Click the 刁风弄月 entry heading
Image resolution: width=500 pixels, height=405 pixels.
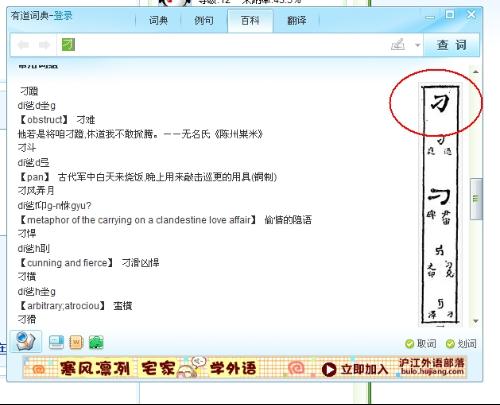click(36, 191)
